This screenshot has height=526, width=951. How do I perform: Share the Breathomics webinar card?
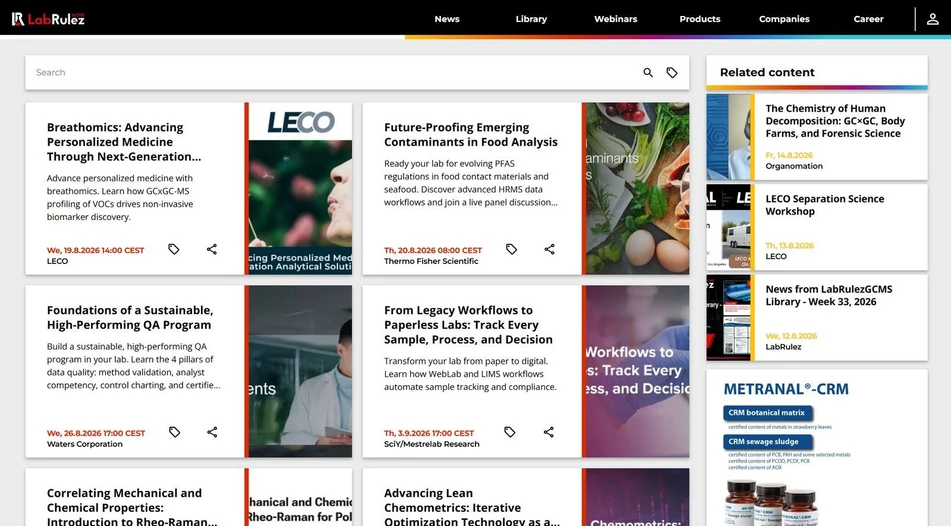(212, 249)
